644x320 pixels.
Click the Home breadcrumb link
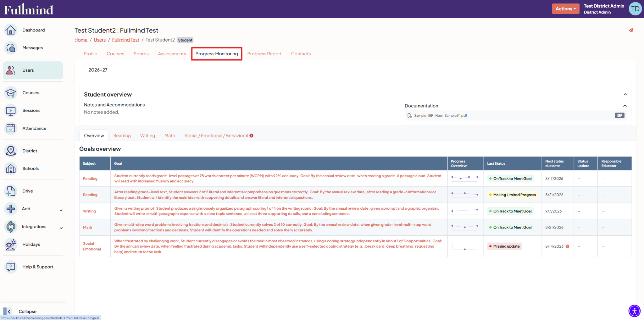[81, 40]
